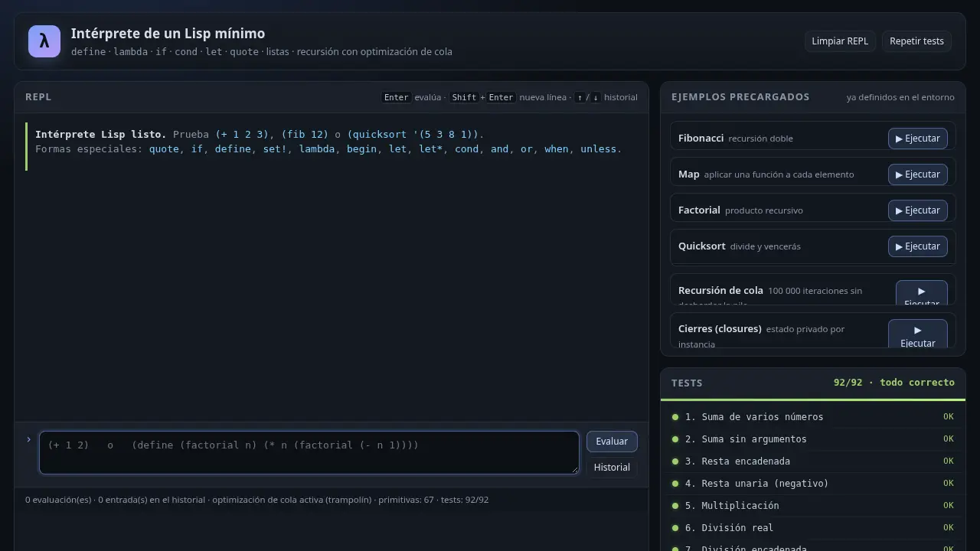The width and height of the screenshot is (980, 551).
Task: Click "unless" in the special forms list
Action: pos(598,149)
